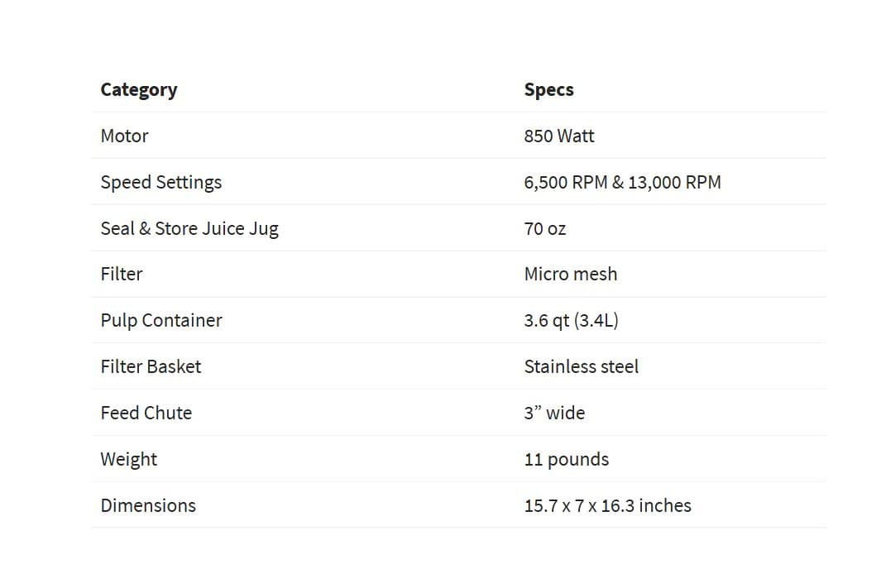Click the 70 oz value
The image size is (886, 588).
544,229
